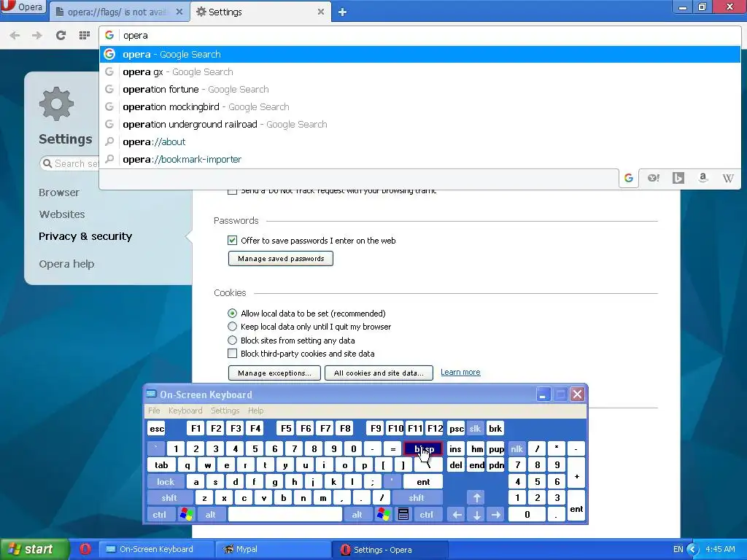Screen dimensions: 747x560
Task: Toggle the nlk key on On-Screen Keyboard
Action: coord(517,448)
